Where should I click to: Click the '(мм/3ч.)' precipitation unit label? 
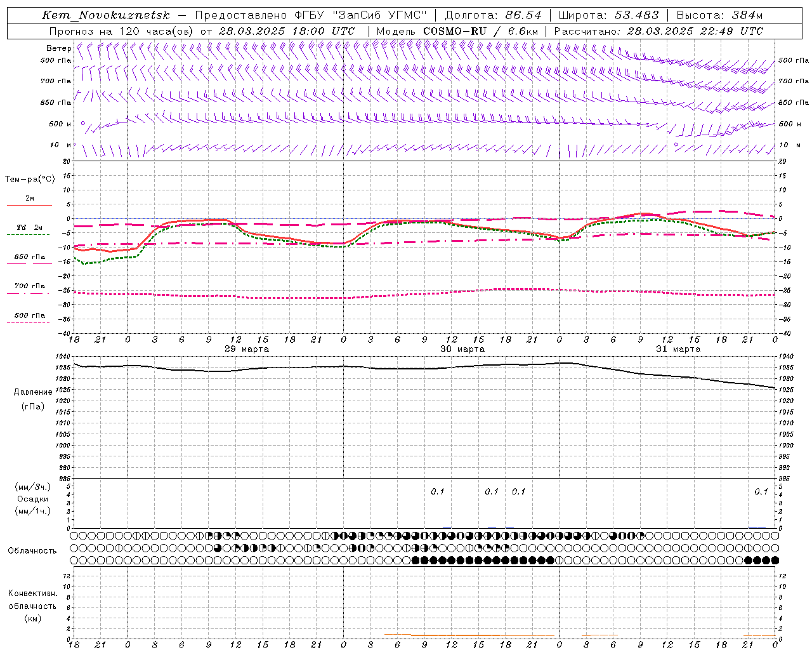click(32, 487)
